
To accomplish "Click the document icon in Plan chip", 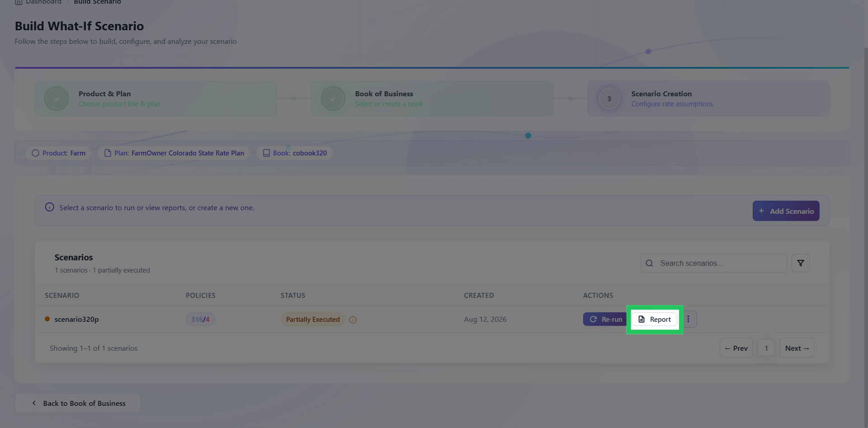I will (108, 153).
